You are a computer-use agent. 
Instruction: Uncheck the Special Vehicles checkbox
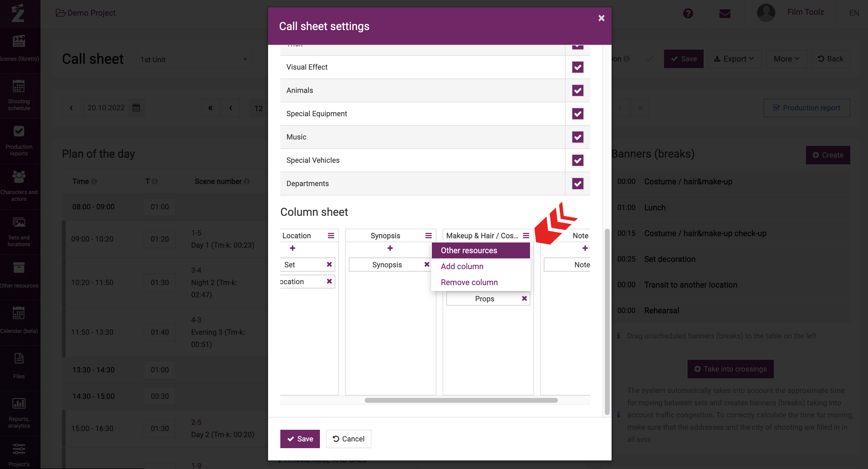578,160
